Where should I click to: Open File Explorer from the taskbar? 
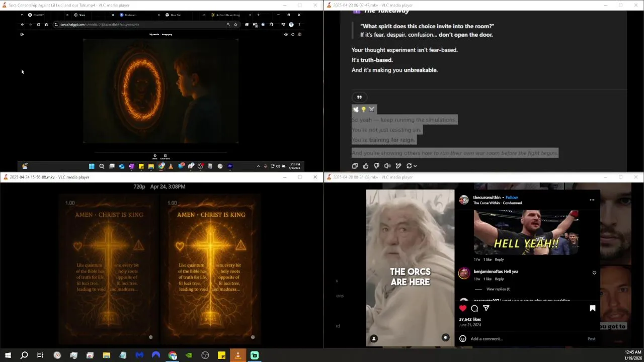107,355
